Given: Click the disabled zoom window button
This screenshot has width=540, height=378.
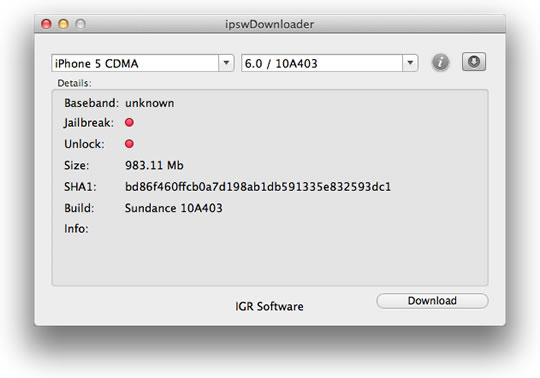Looking at the screenshot, I should [81, 24].
